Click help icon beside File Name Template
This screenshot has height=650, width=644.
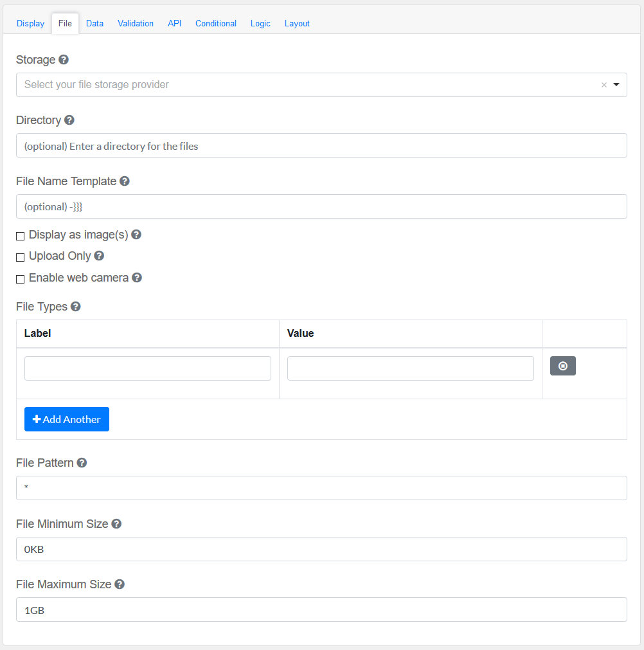(x=125, y=181)
